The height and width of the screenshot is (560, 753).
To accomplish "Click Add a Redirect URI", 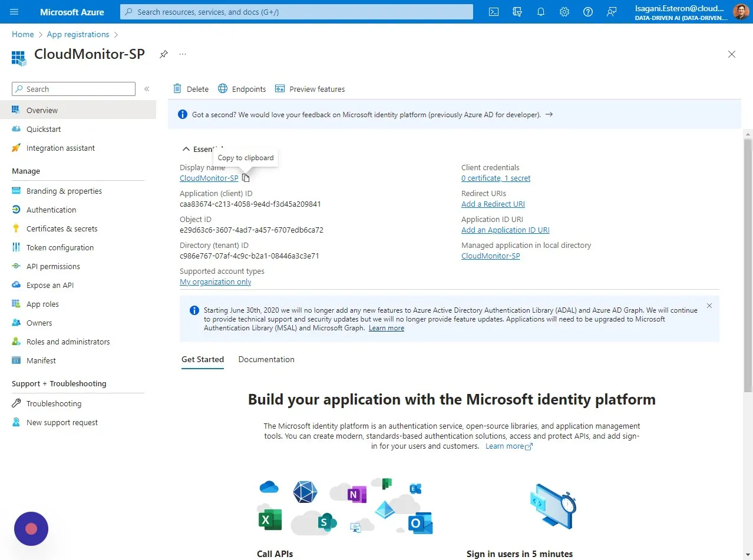I will (493, 204).
